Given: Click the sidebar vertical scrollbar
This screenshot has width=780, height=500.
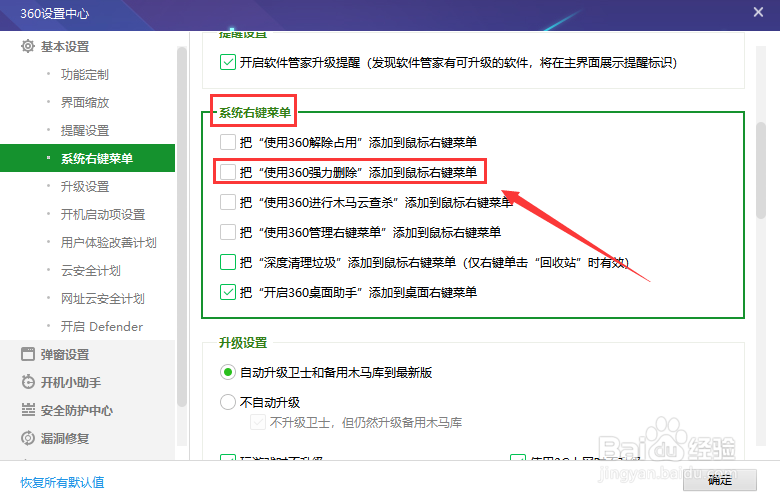Looking at the screenshot, I should coord(182,227).
